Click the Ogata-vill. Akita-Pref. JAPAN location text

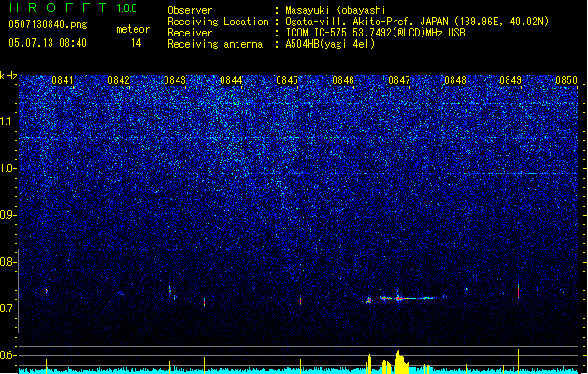click(417, 22)
